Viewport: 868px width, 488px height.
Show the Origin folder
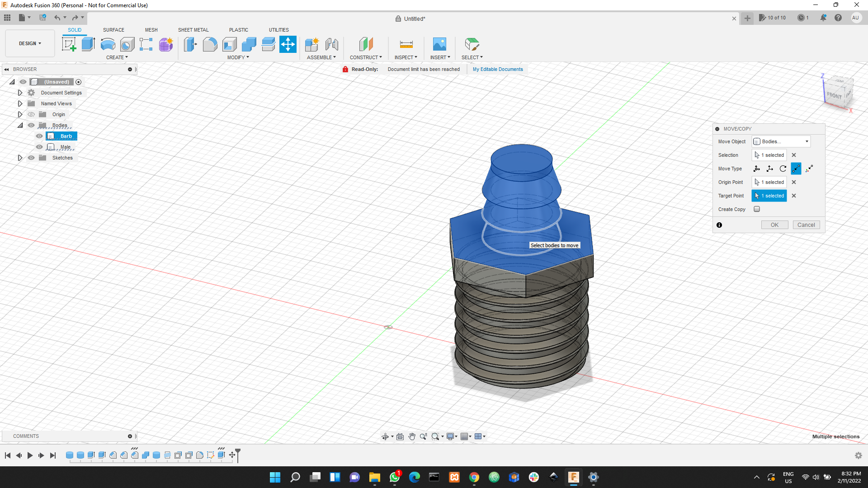click(x=31, y=114)
